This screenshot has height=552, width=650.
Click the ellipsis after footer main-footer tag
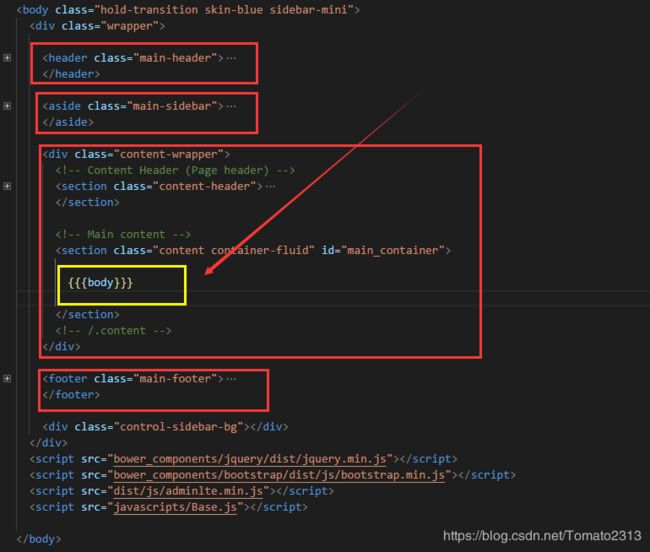231,379
